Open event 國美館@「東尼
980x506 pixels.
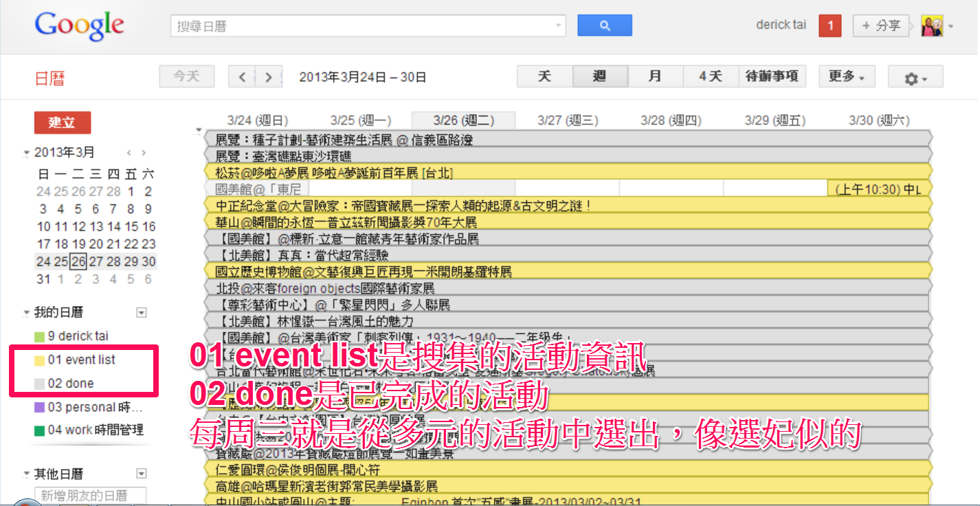[257, 189]
